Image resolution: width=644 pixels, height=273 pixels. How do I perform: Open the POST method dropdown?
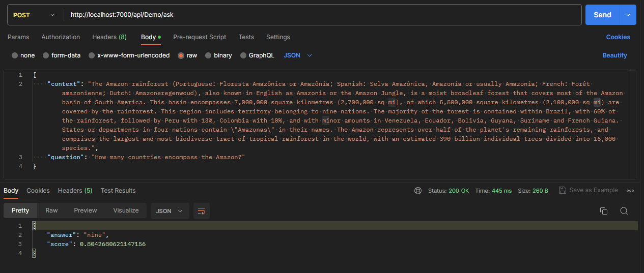coord(35,15)
